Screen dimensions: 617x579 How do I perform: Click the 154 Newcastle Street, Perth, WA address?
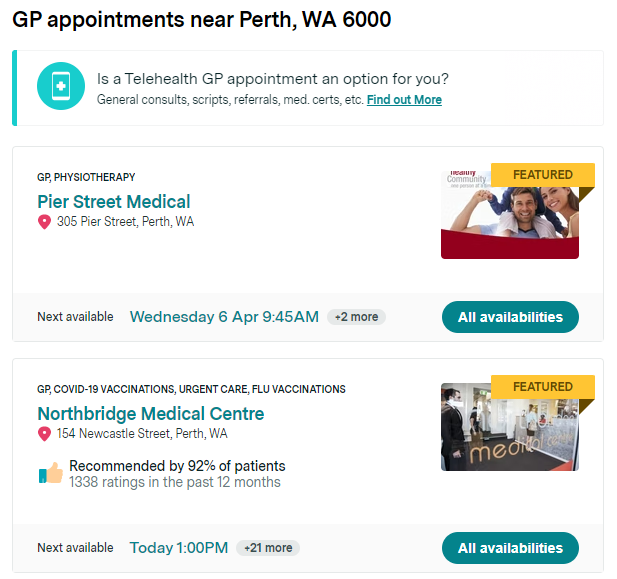[142, 434]
